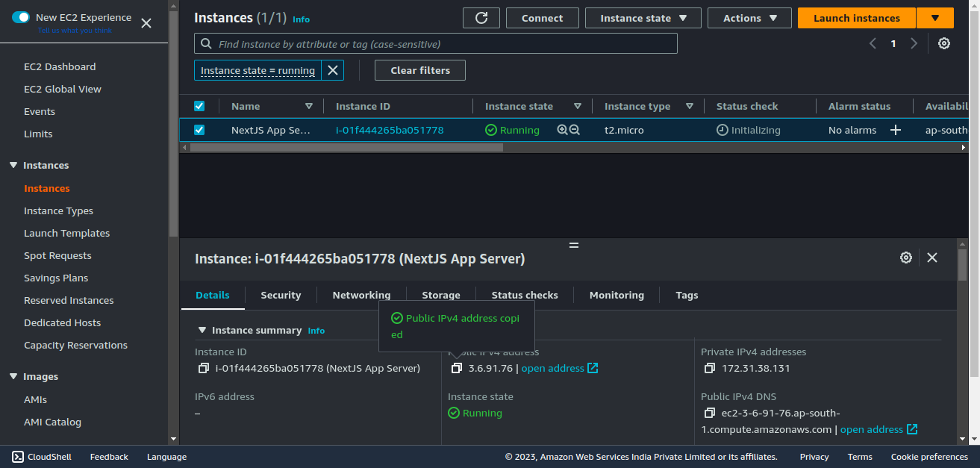
Task: Open instance details panel settings gear
Action: [x=906, y=258]
